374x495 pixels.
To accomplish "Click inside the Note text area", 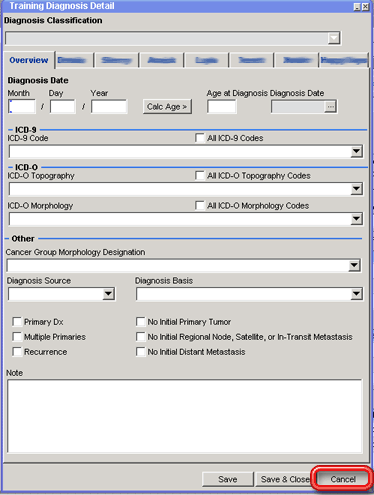I will pyautogui.click(x=184, y=416).
